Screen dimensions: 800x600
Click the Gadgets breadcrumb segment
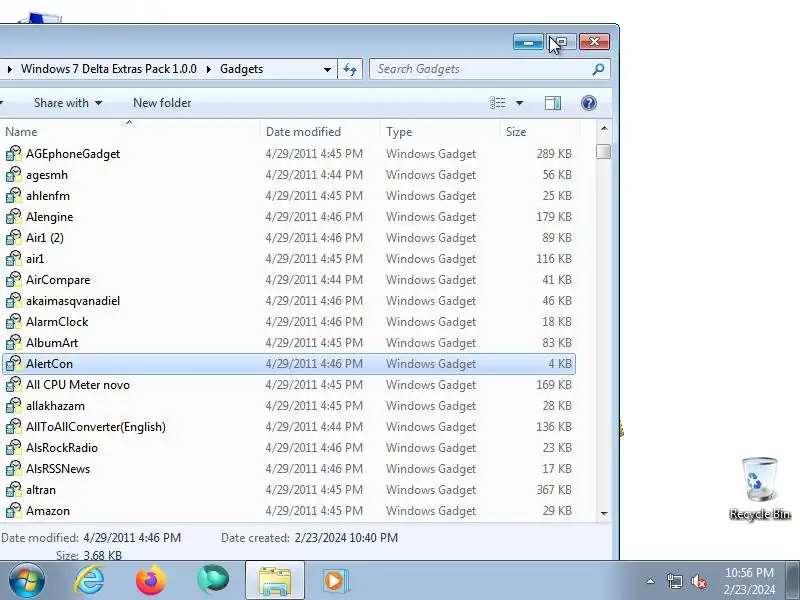(241, 69)
